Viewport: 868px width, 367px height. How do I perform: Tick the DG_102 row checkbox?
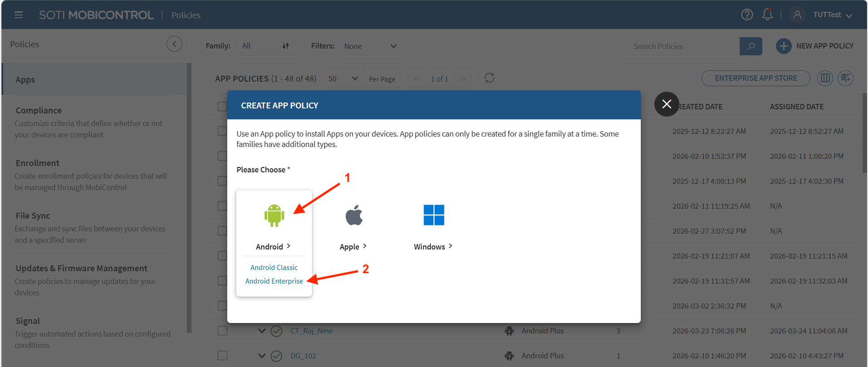[222, 356]
